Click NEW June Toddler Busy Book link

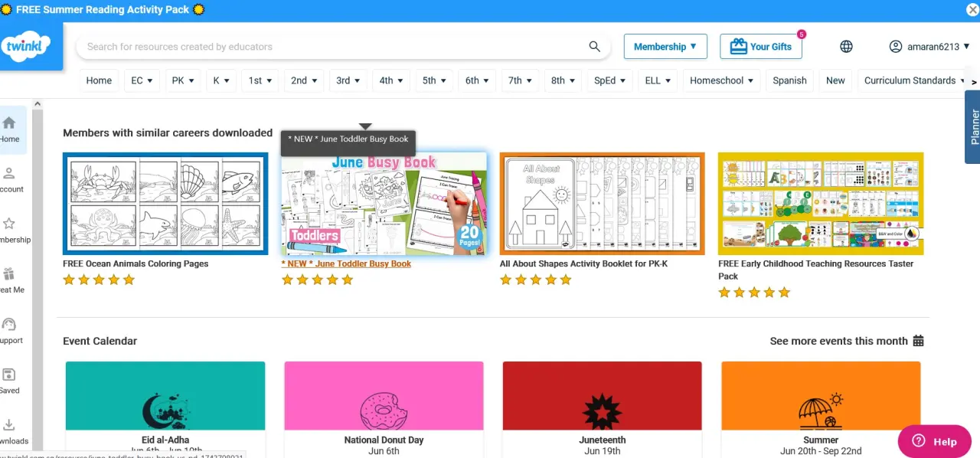346,263
